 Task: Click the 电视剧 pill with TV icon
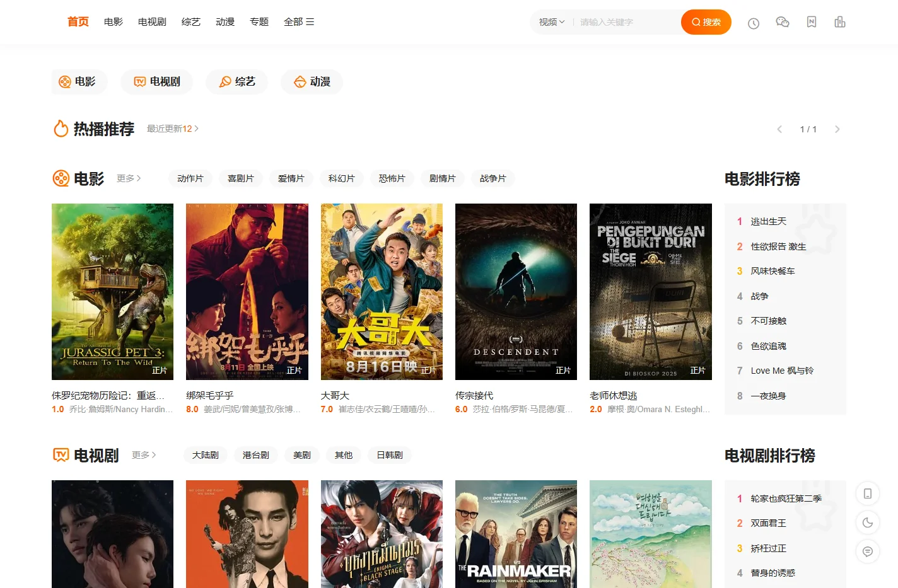[x=157, y=82]
